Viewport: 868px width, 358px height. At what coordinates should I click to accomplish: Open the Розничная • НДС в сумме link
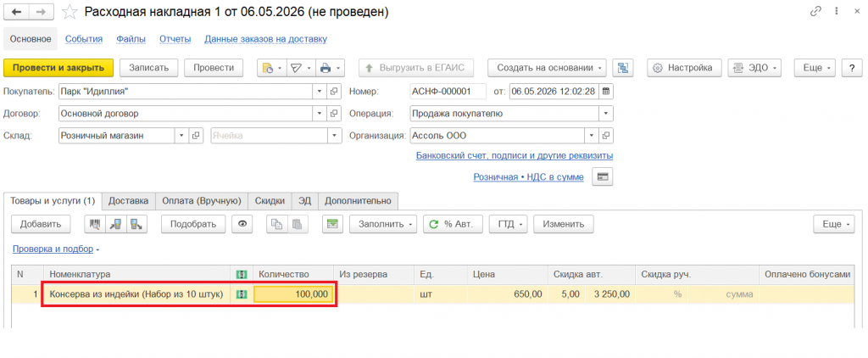pos(529,177)
